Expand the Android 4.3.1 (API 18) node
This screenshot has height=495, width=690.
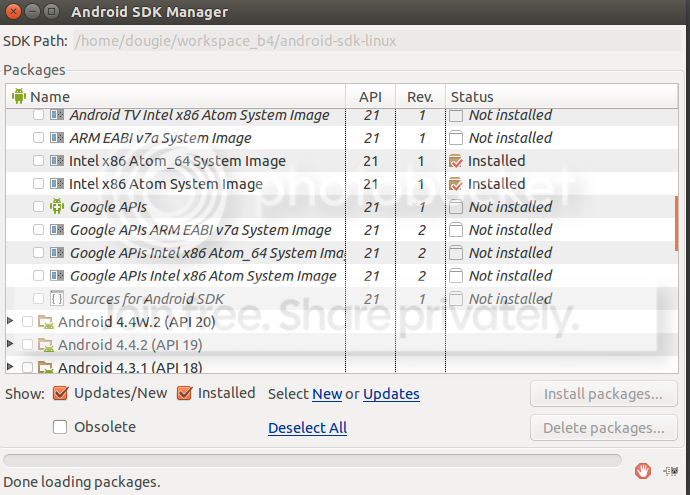(x=11, y=367)
